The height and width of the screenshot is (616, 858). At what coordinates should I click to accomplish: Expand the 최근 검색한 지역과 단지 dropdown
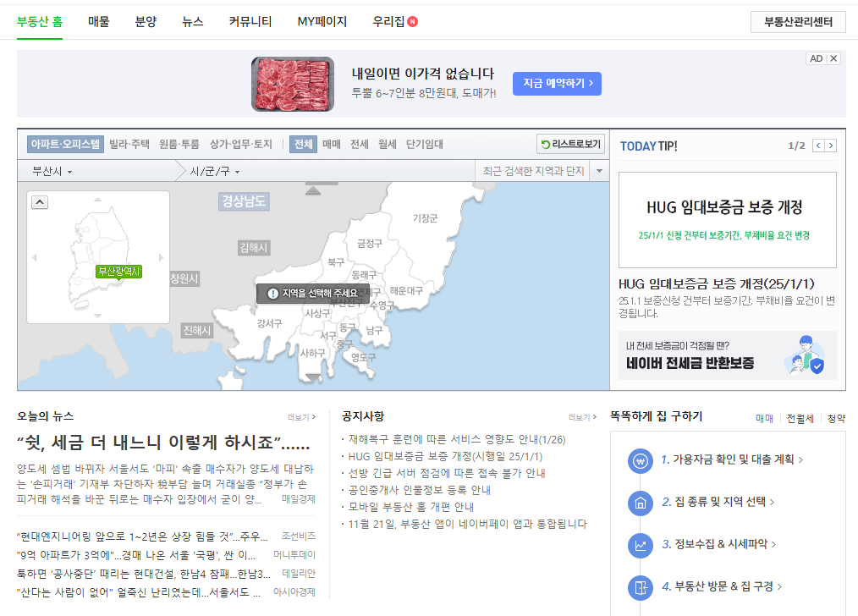[600, 170]
